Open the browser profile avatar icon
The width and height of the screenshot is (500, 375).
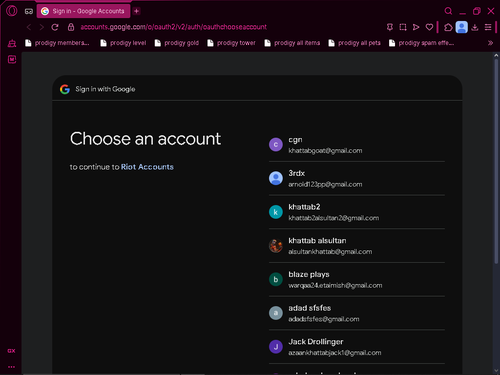pos(462,27)
